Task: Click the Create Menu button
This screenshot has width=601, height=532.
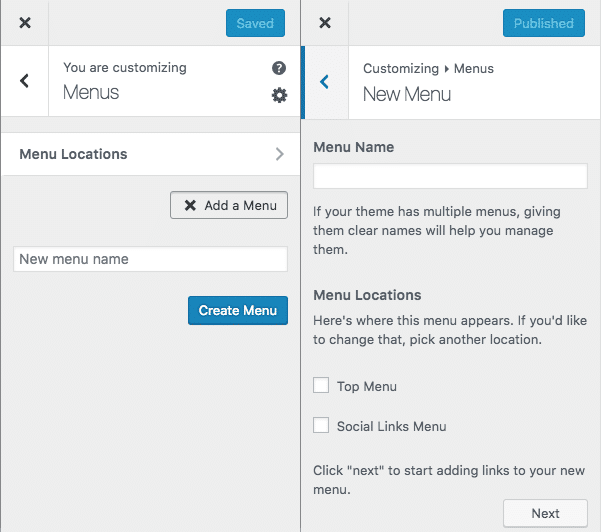Action: tap(238, 310)
